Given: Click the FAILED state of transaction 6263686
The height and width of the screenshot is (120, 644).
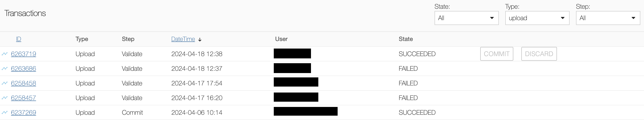Looking at the screenshot, I should coord(408,69).
